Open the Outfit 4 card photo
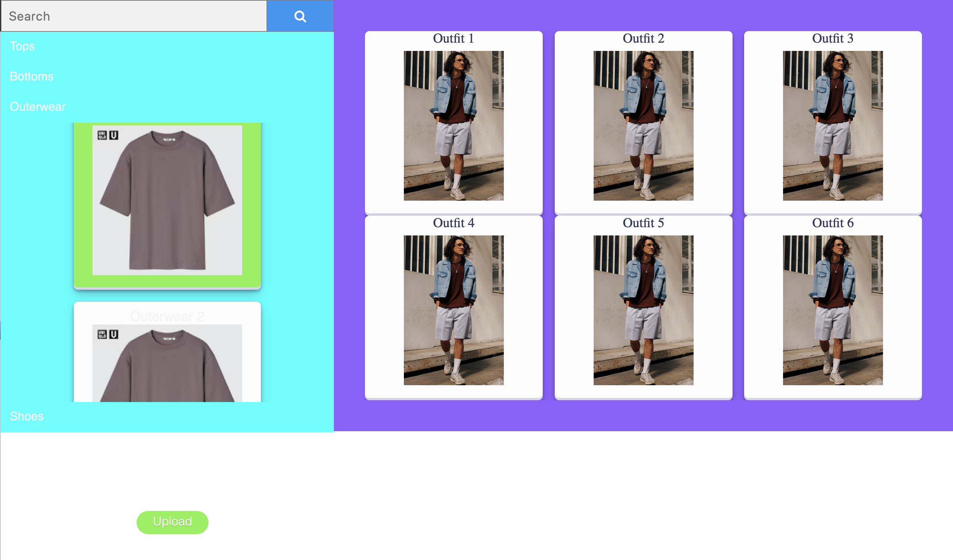Image resolution: width=953 pixels, height=560 pixels. point(453,310)
